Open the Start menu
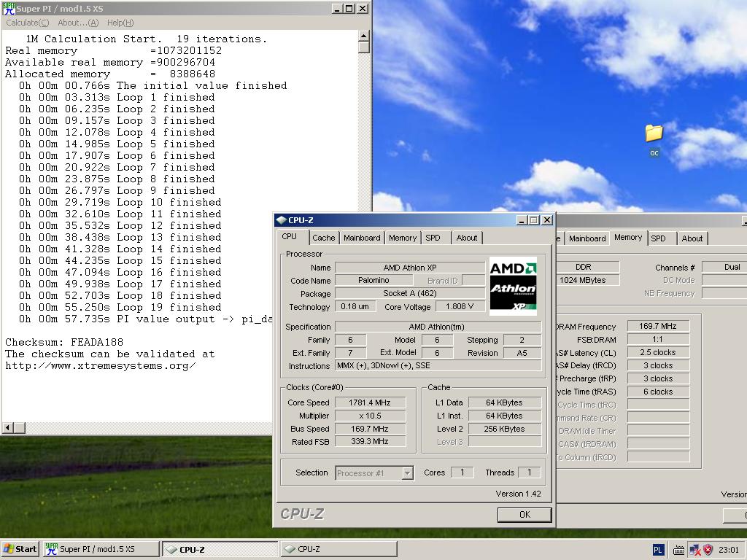747x560 pixels. (x=20, y=549)
